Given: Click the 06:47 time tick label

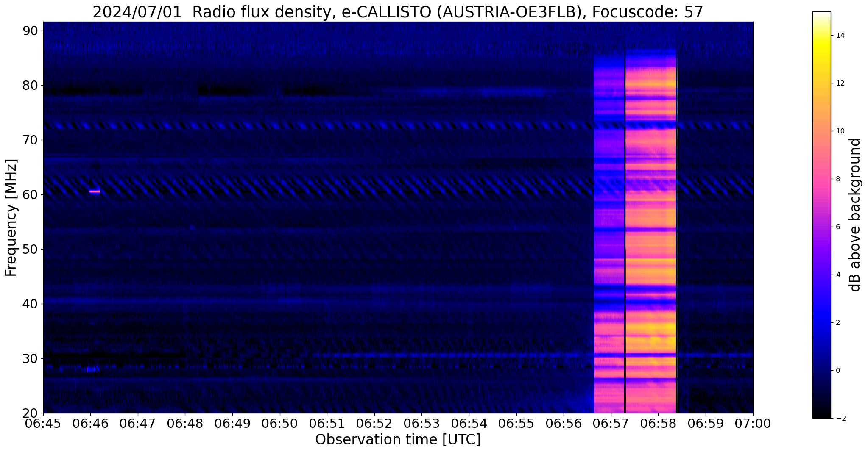Looking at the screenshot, I should [138, 423].
